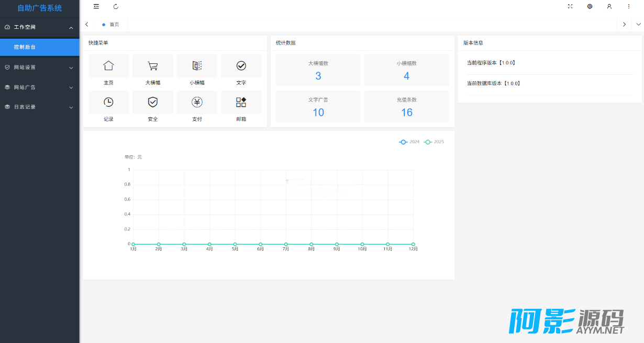Refresh the page with the reload icon
Viewport: 644px width, 343px height.
point(116,6)
